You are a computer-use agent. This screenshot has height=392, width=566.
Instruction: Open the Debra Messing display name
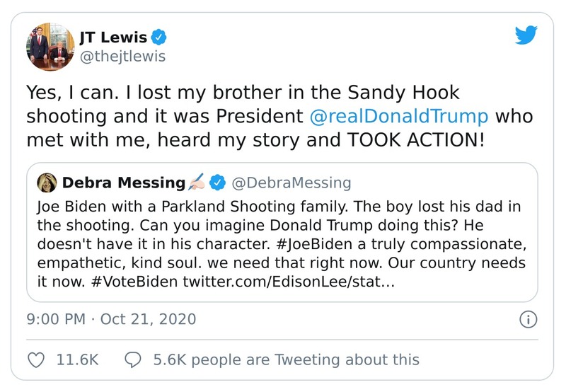point(123,183)
